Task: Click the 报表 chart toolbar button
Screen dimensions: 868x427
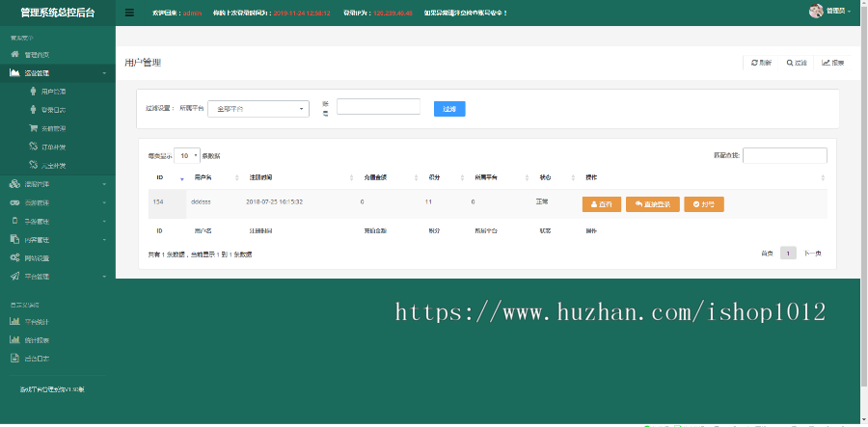Action: [x=832, y=63]
